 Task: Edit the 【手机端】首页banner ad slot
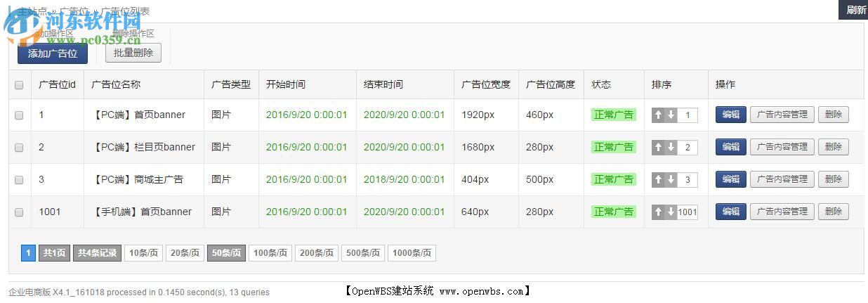[x=731, y=212]
